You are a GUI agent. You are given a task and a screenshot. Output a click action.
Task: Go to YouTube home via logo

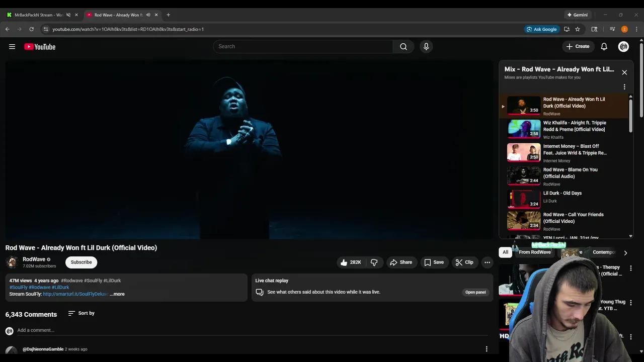40,47
